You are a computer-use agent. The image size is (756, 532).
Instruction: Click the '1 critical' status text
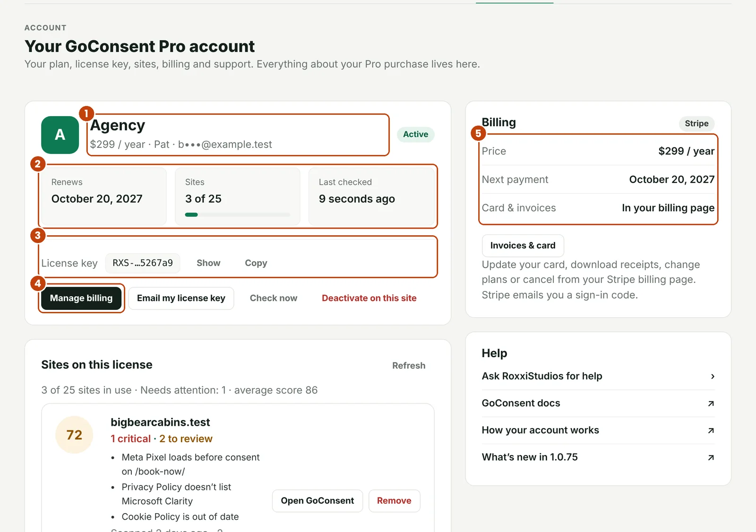coord(130,439)
